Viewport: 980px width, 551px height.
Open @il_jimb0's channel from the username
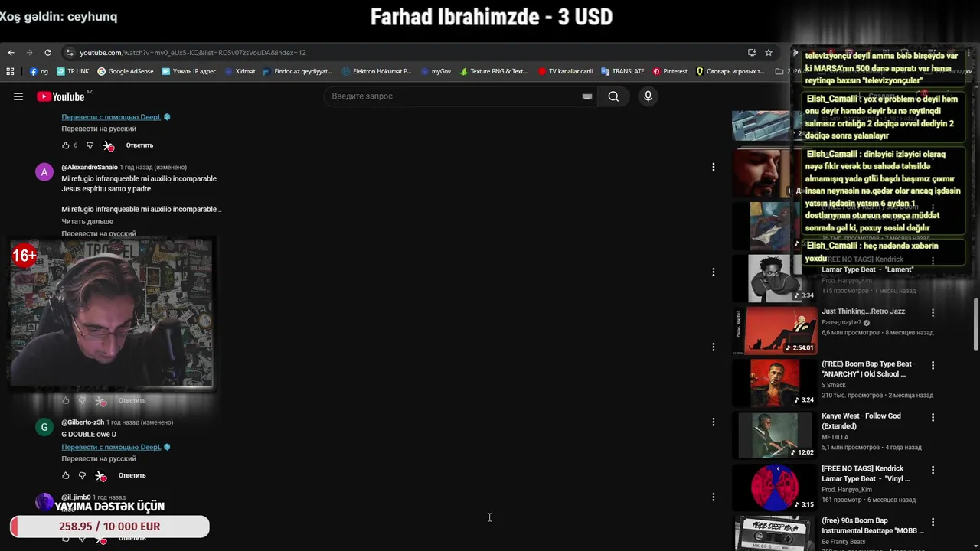point(76,497)
